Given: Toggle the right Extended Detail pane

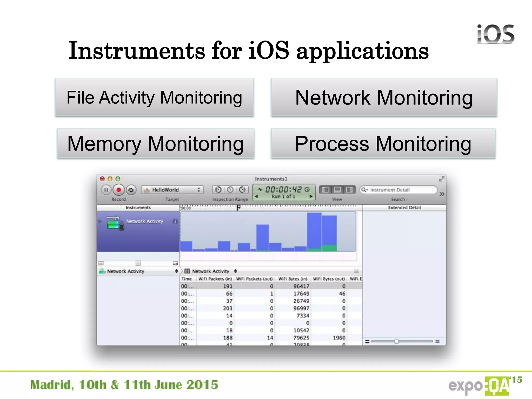Looking at the screenshot, I should [349, 190].
